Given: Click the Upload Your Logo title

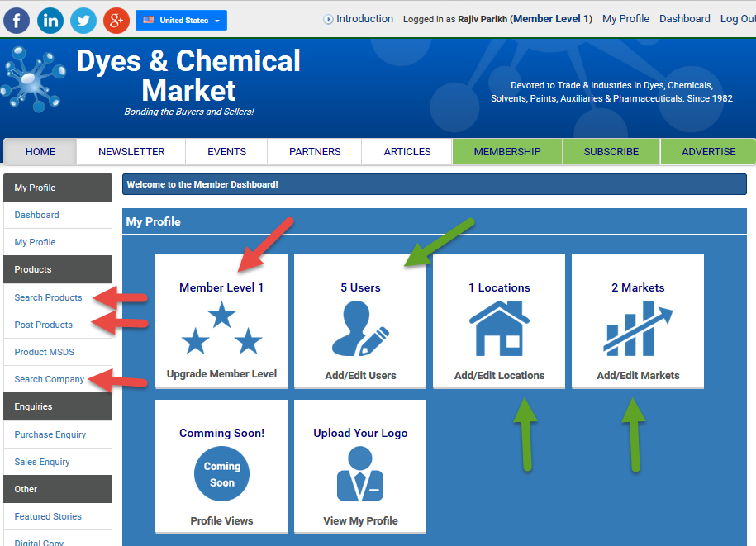Looking at the screenshot, I should 360,433.
